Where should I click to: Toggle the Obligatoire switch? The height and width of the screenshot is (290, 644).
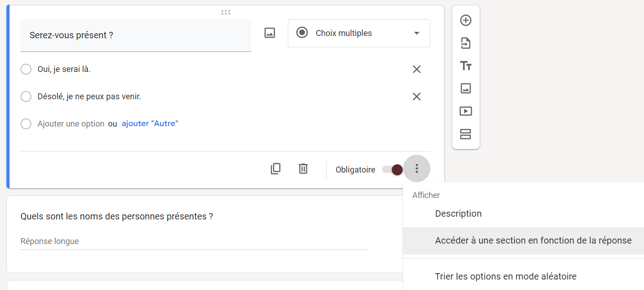coord(393,170)
